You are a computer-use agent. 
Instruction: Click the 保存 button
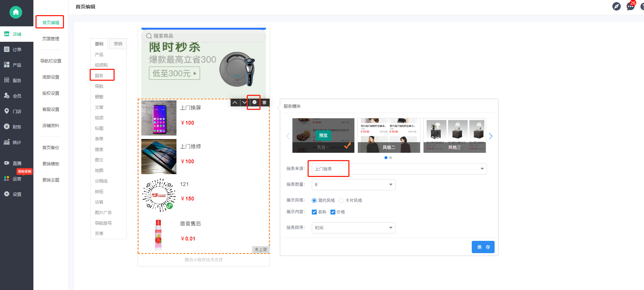483,247
